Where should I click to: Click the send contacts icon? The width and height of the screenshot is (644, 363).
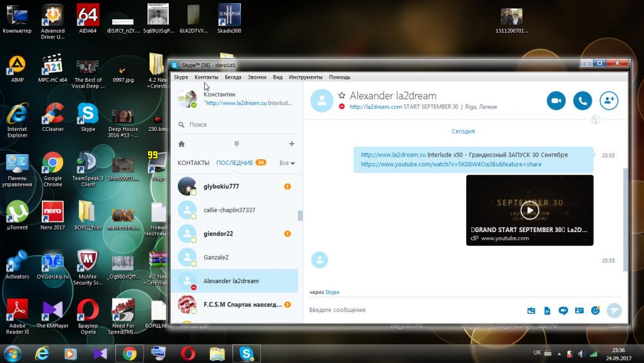tap(579, 310)
